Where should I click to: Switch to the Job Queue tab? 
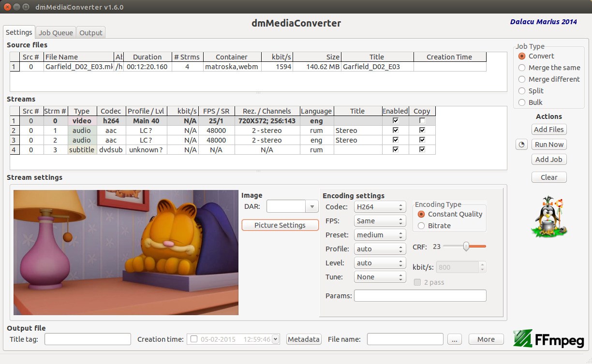(x=56, y=33)
